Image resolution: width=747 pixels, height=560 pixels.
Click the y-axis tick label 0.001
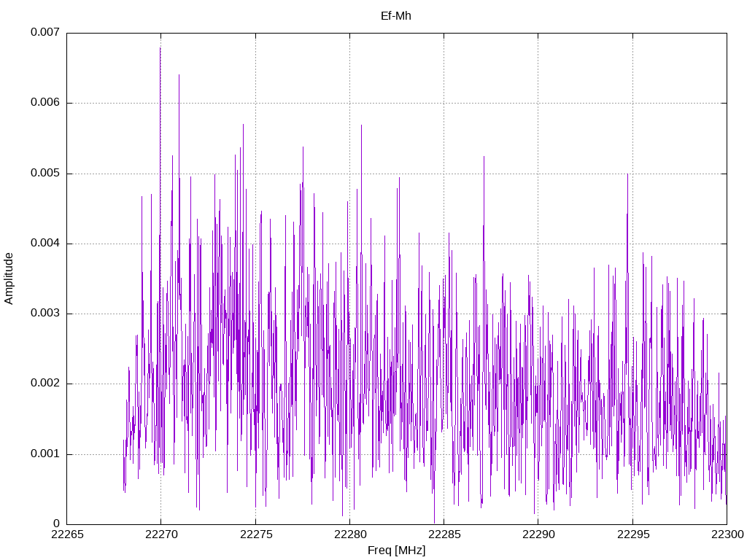click(x=45, y=454)
